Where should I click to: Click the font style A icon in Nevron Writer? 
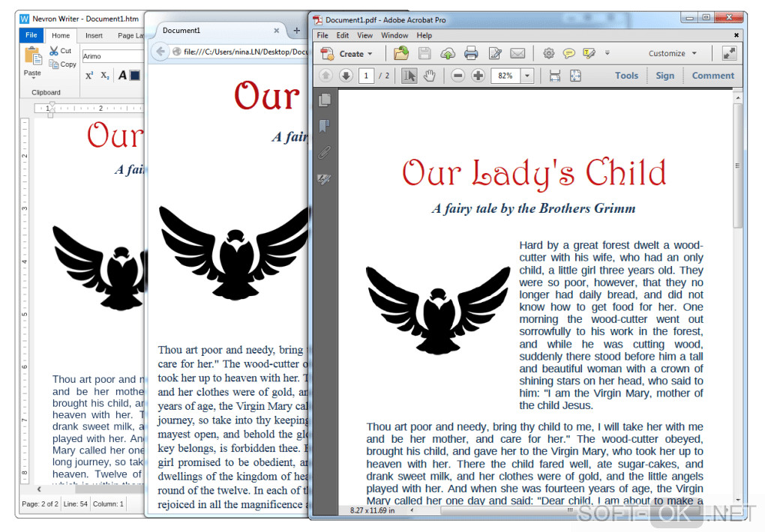coord(122,75)
